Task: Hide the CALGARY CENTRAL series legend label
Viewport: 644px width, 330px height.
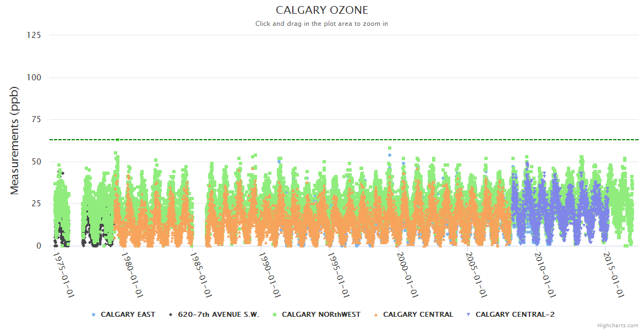Action: coord(418,315)
